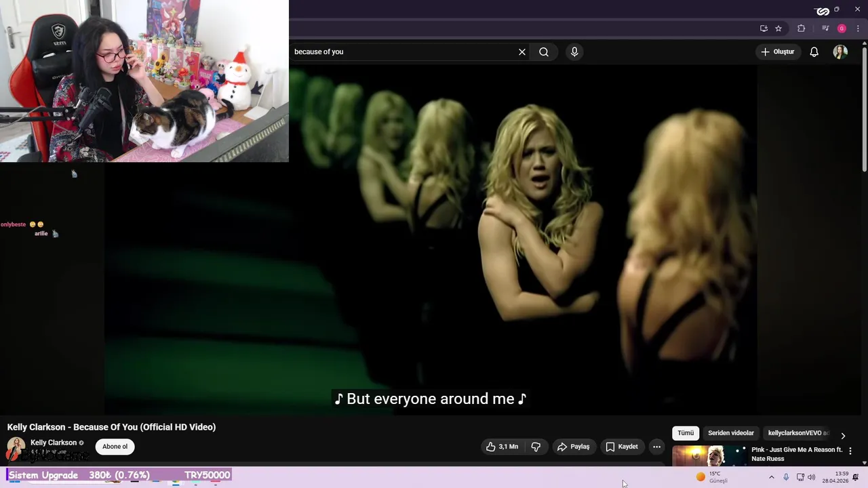Open the 15°C Güneşli weather widget
This screenshot has width=868, height=488.
click(712, 477)
